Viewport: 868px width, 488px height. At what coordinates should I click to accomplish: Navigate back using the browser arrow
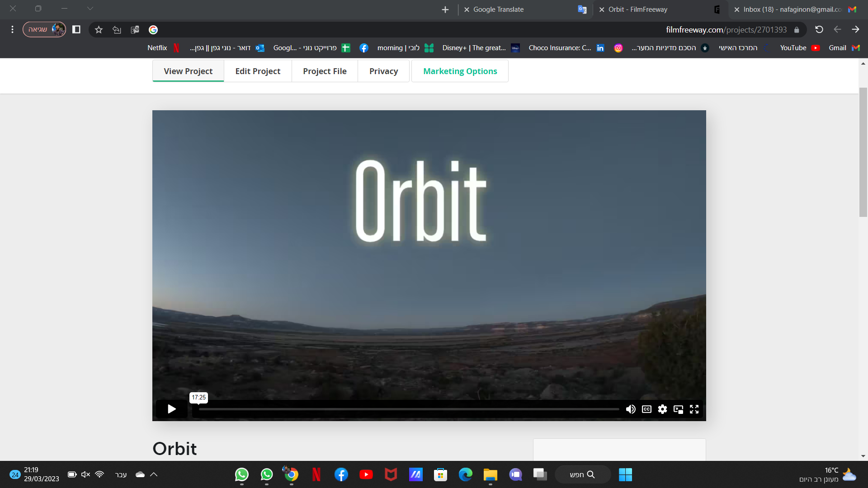pyautogui.click(x=855, y=29)
